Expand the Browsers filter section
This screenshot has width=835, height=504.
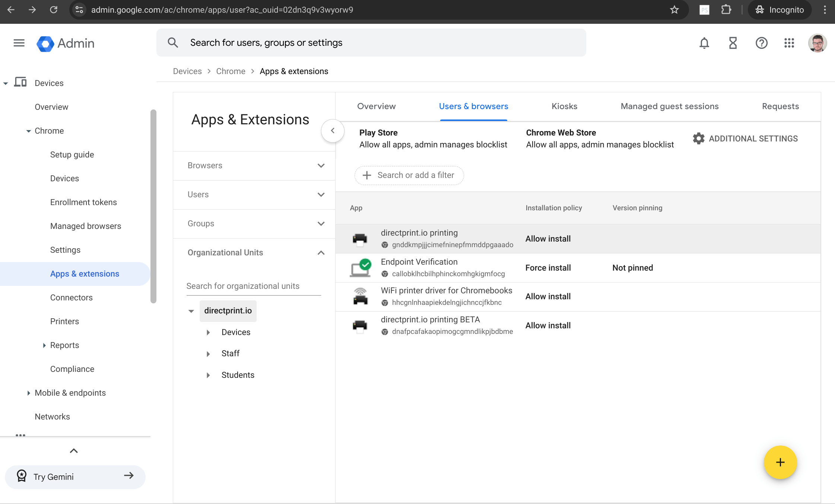[321, 165]
